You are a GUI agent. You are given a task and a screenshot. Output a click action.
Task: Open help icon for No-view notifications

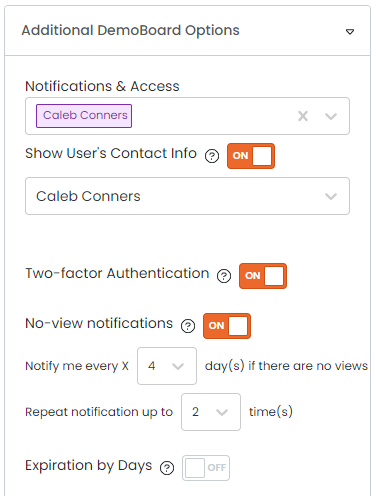188,326
